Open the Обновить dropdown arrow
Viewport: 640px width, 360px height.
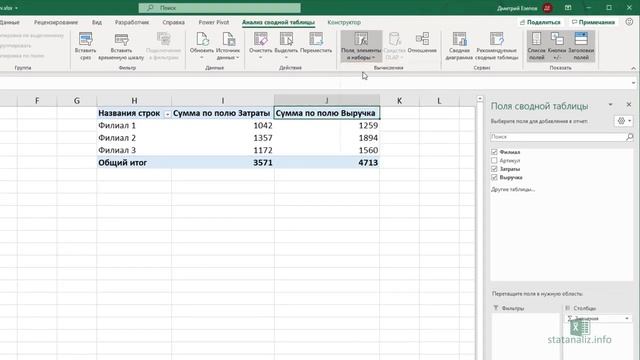(x=202, y=58)
